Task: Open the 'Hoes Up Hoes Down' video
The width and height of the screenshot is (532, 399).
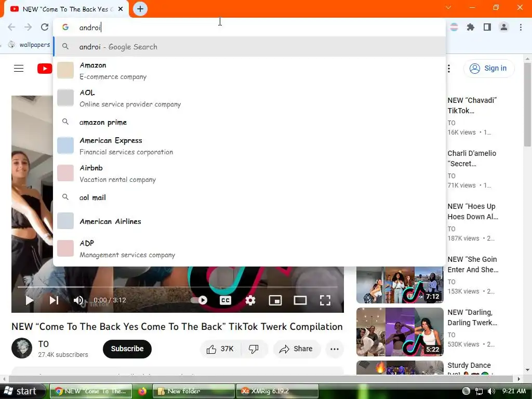Action: (473, 211)
